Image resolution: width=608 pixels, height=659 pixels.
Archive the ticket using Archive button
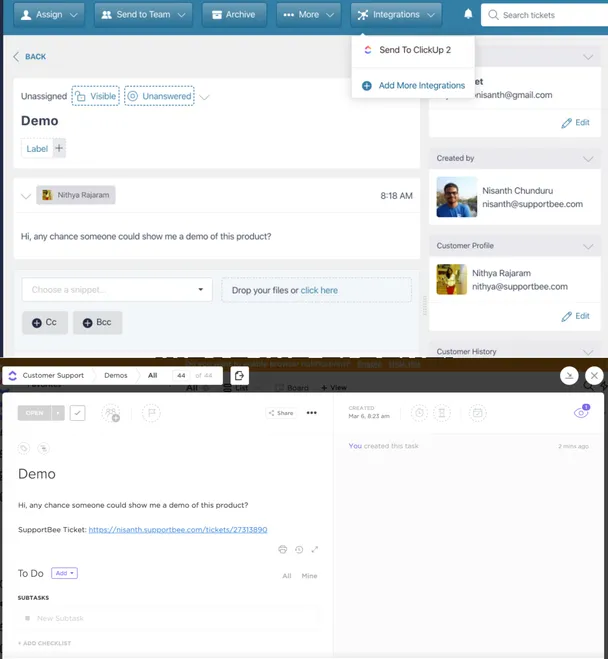tap(234, 15)
